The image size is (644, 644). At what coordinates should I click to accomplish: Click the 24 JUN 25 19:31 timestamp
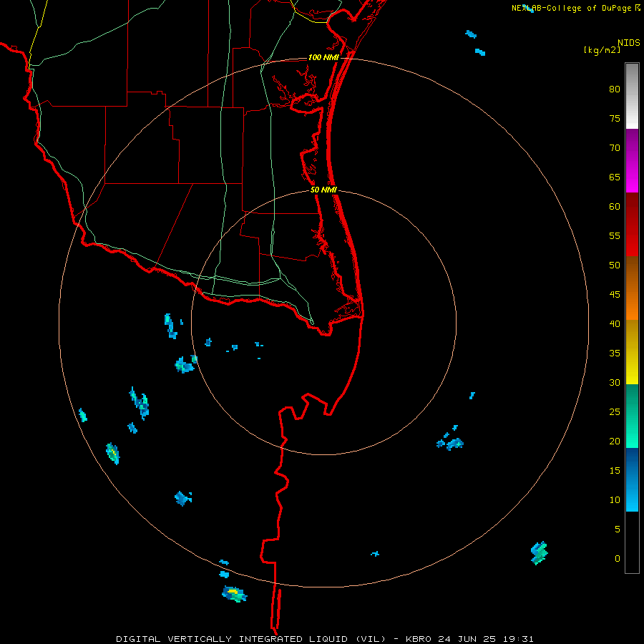pos(485,639)
